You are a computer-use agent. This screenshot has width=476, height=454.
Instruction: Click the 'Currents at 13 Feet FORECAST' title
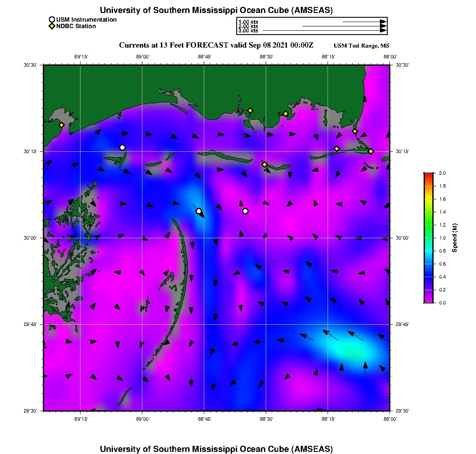coord(216,45)
